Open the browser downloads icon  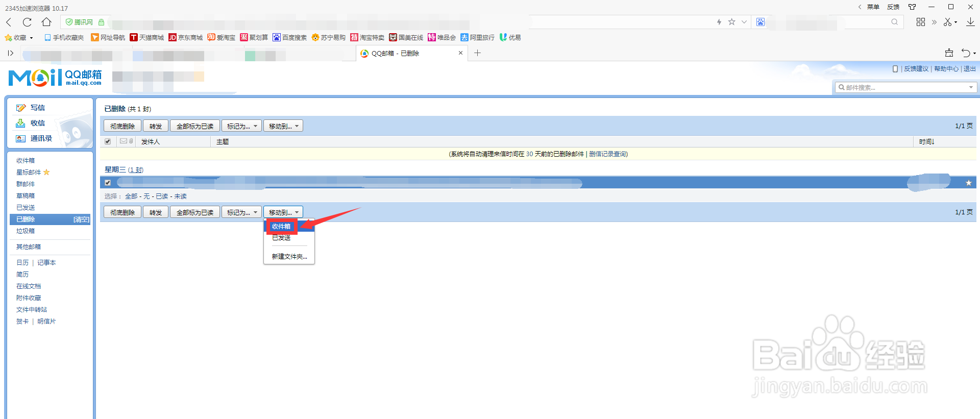pyautogui.click(x=970, y=22)
